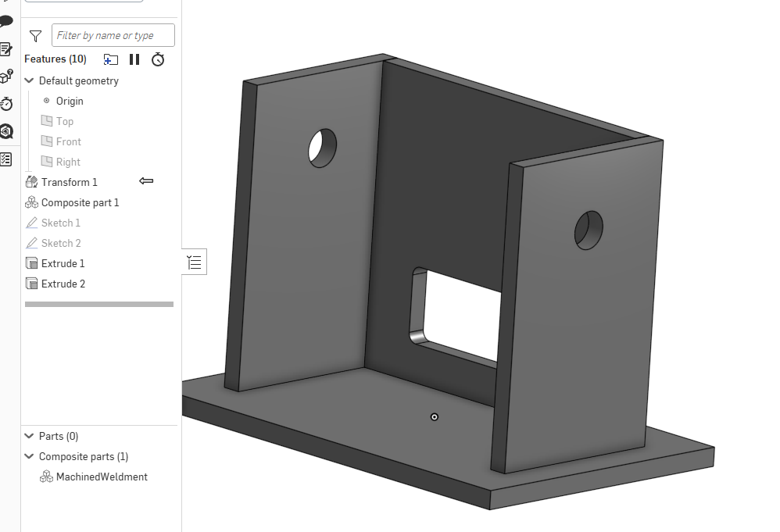Viewport: 780px width, 532px height.
Task: Open the sidebar checklist icon
Action: coord(6,159)
